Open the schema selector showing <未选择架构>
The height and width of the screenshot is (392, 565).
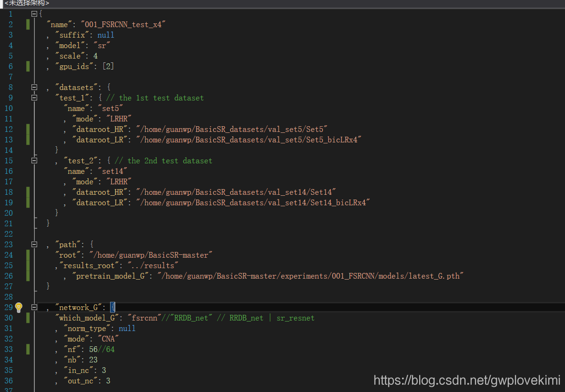tap(26, 3)
